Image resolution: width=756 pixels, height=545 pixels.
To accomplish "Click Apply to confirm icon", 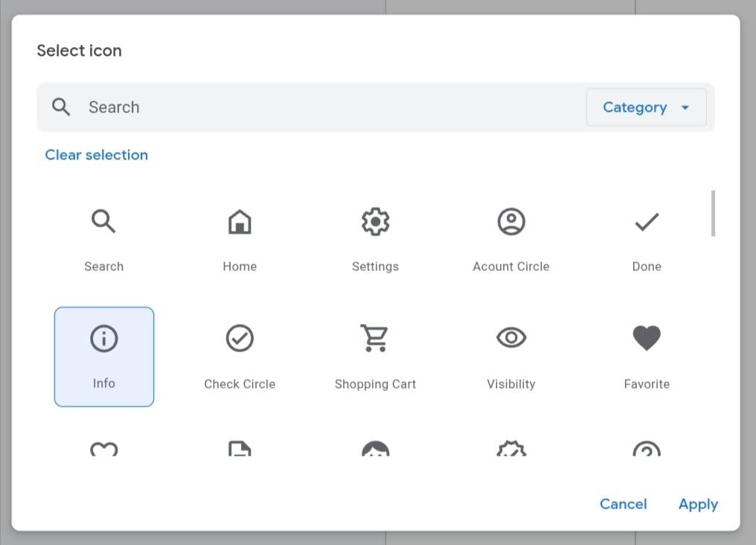I will pyautogui.click(x=698, y=504).
